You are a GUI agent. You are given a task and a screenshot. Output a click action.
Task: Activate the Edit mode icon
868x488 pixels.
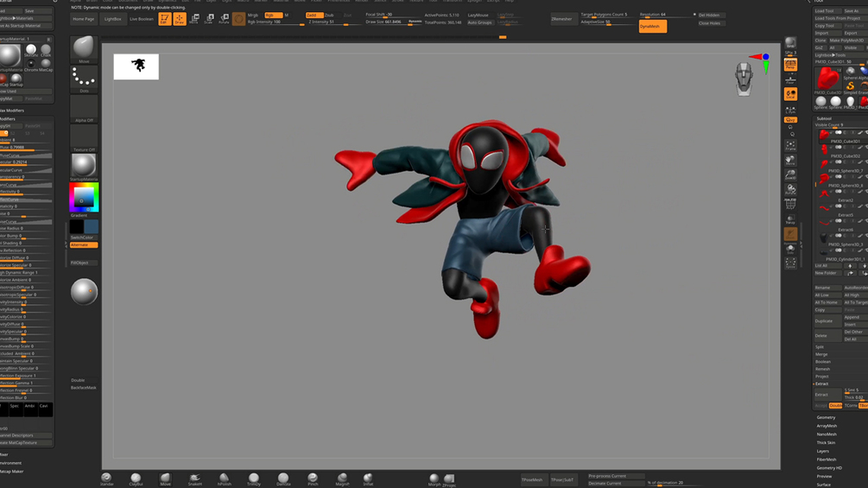pyautogui.click(x=164, y=19)
